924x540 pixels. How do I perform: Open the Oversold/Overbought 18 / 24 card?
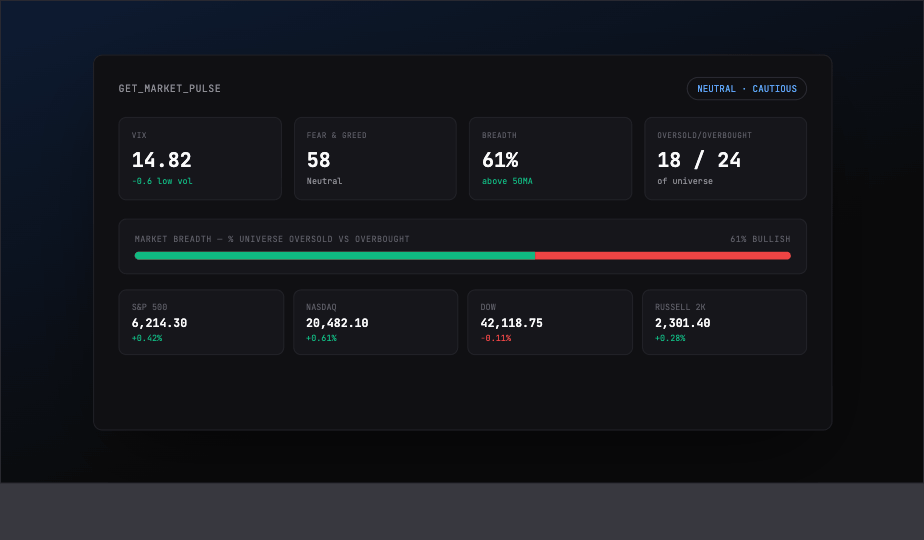click(725, 159)
